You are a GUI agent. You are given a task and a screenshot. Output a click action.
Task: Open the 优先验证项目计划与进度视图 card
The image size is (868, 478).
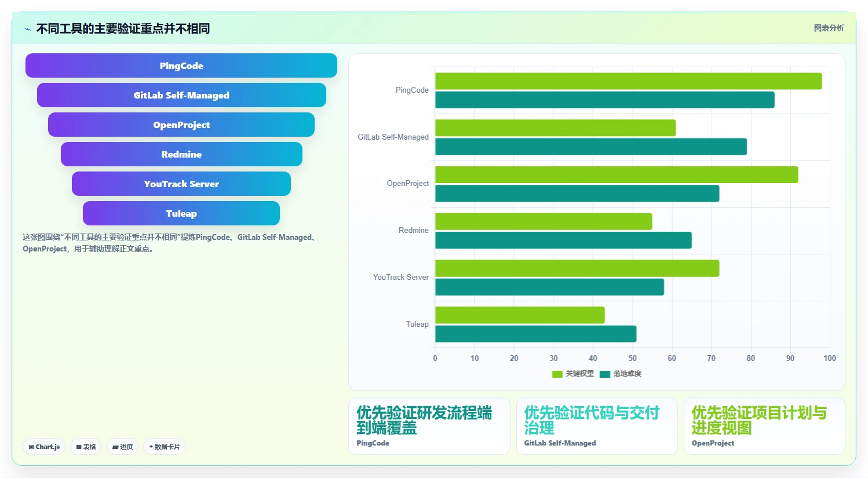click(764, 426)
